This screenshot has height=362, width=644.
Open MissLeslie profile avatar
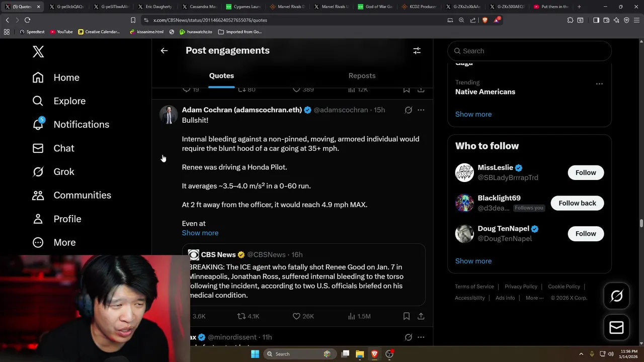pos(464,172)
